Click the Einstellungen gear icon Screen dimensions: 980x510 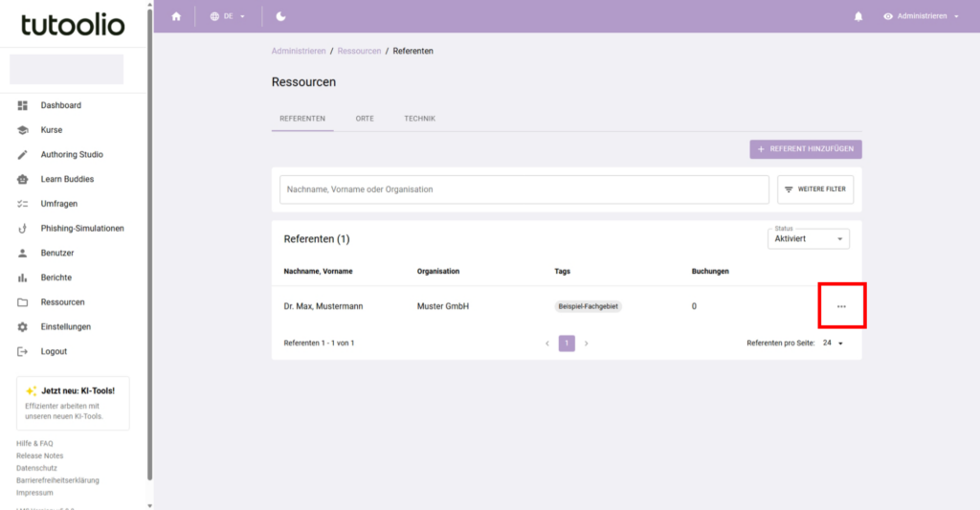[x=23, y=327]
